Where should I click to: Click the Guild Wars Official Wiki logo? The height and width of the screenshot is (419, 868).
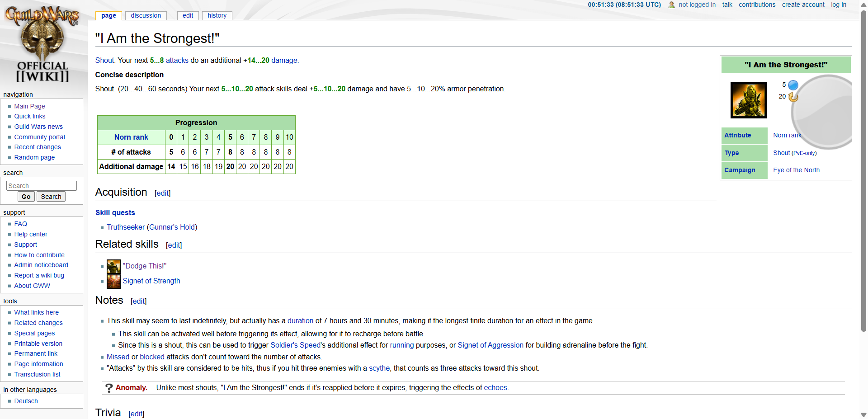coord(42,44)
